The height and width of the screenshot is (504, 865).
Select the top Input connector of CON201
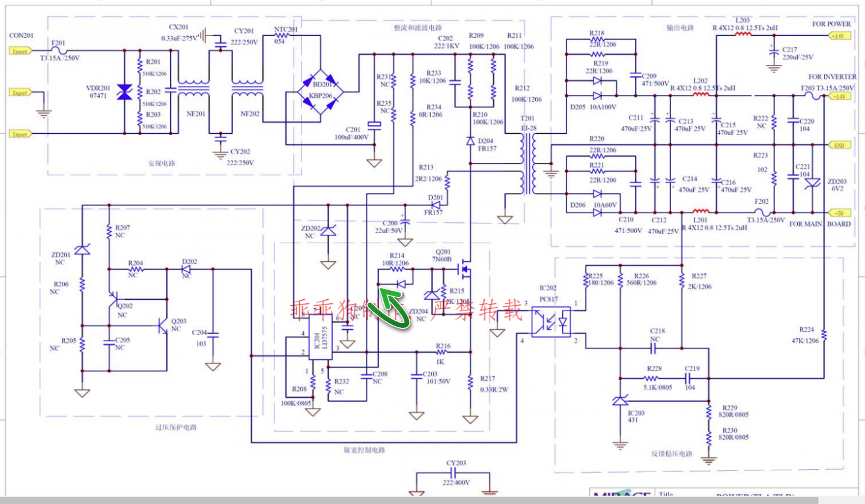click(19, 51)
